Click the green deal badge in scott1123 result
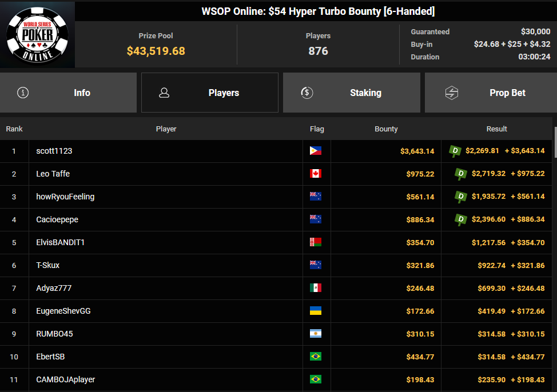Screen dimensions: 557x392 (x=455, y=151)
